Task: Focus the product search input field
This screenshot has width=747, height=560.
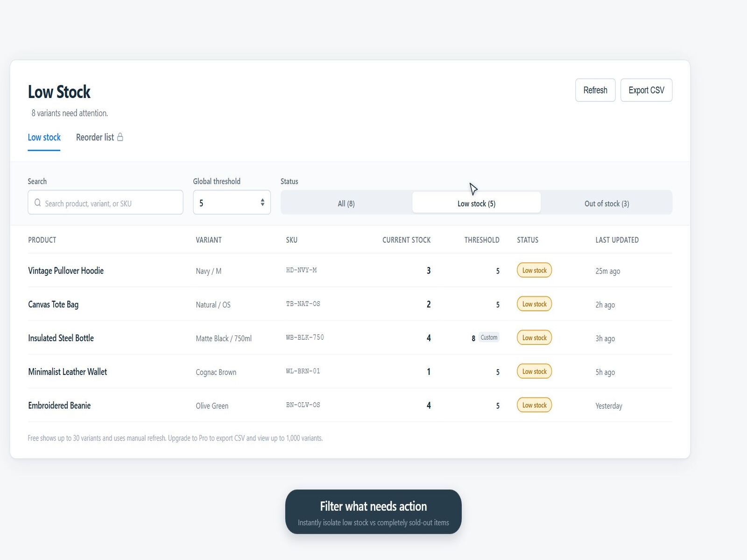Action: pyautogui.click(x=106, y=202)
